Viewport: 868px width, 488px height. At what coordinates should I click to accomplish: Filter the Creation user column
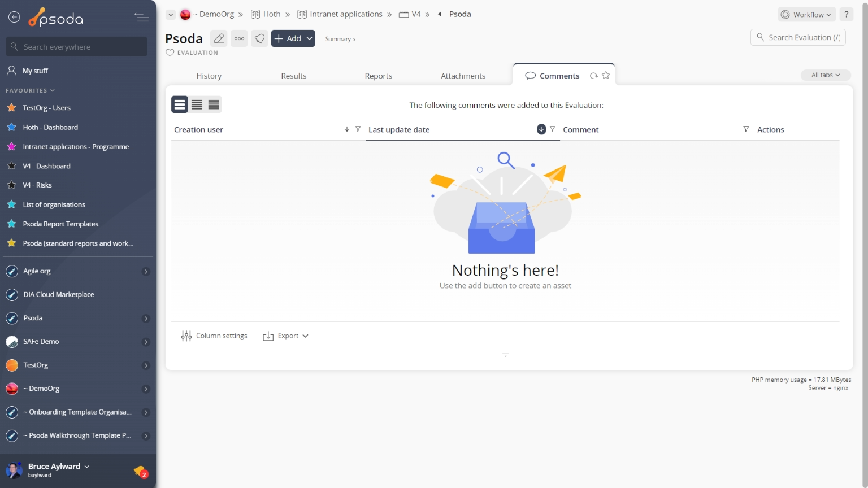pos(358,129)
